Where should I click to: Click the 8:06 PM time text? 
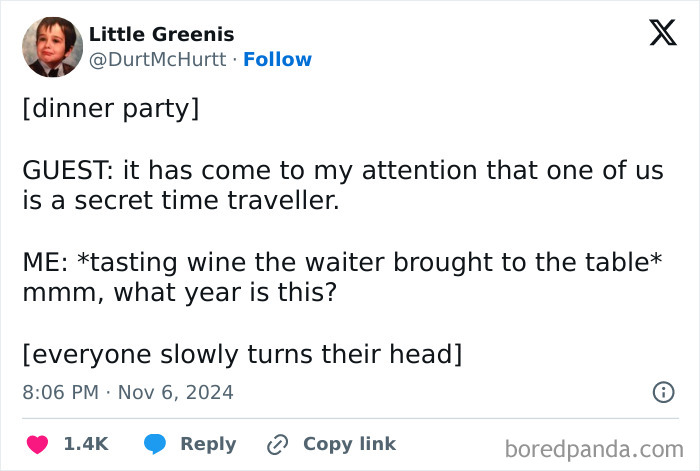pos(60,392)
